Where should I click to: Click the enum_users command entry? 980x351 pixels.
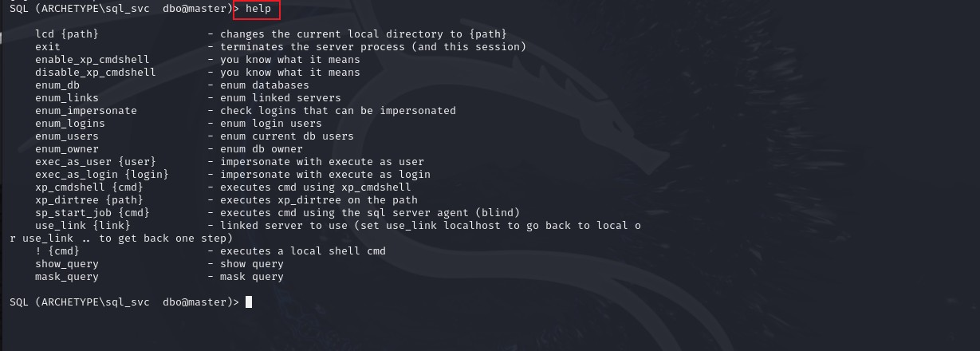(67, 136)
